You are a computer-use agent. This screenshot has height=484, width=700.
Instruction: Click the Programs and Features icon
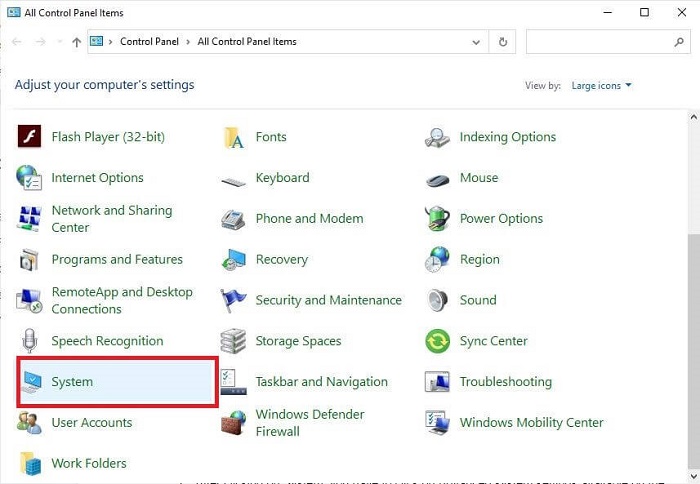click(29, 259)
